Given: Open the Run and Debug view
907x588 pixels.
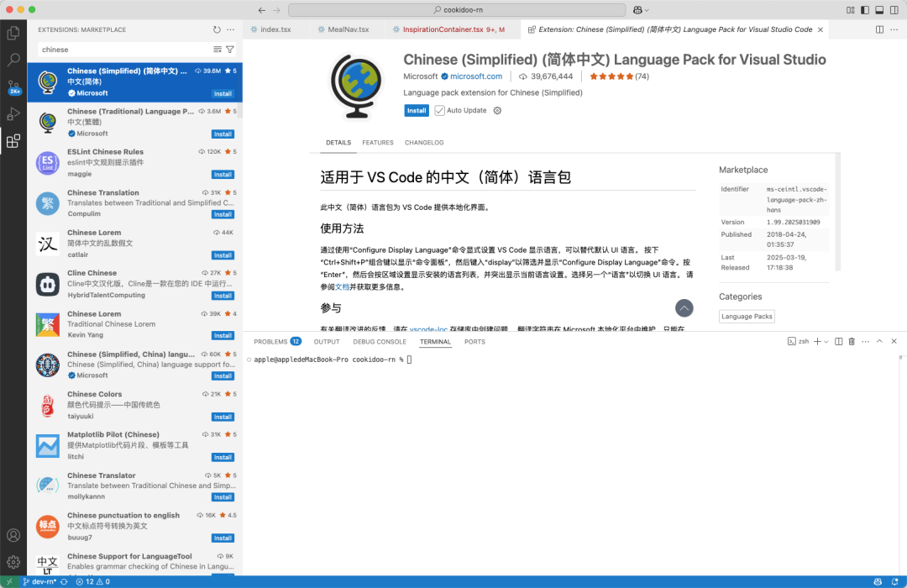Looking at the screenshot, I should click(x=13, y=115).
